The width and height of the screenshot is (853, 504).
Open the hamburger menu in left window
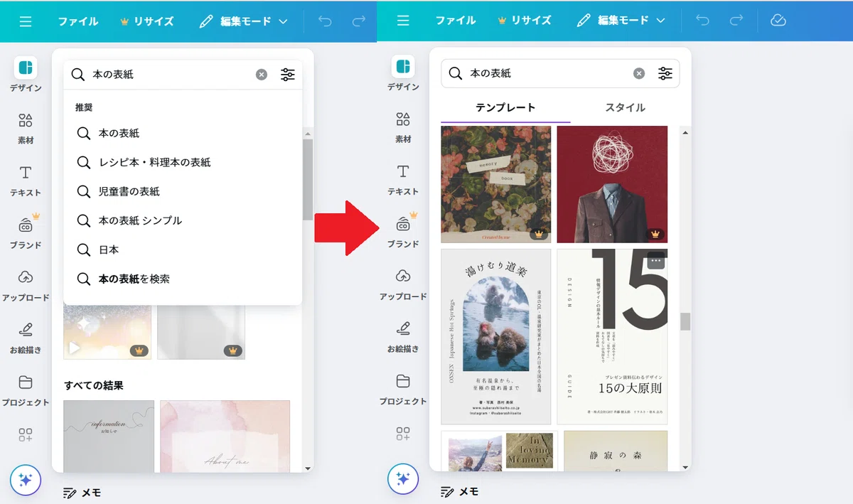pos(26,21)
